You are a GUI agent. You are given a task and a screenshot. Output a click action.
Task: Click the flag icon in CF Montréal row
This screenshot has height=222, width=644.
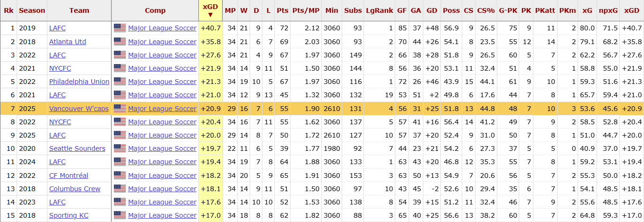pyautogui.click(x=120, y=176)
